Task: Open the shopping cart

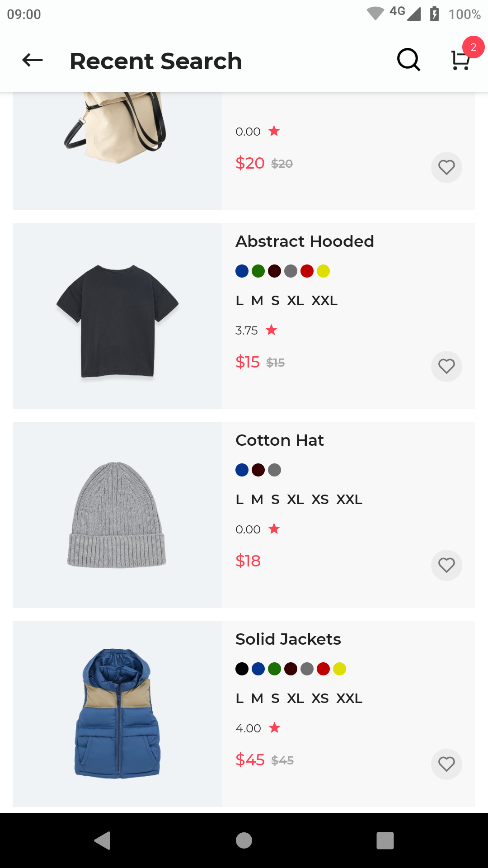Action: pos(461,60)
